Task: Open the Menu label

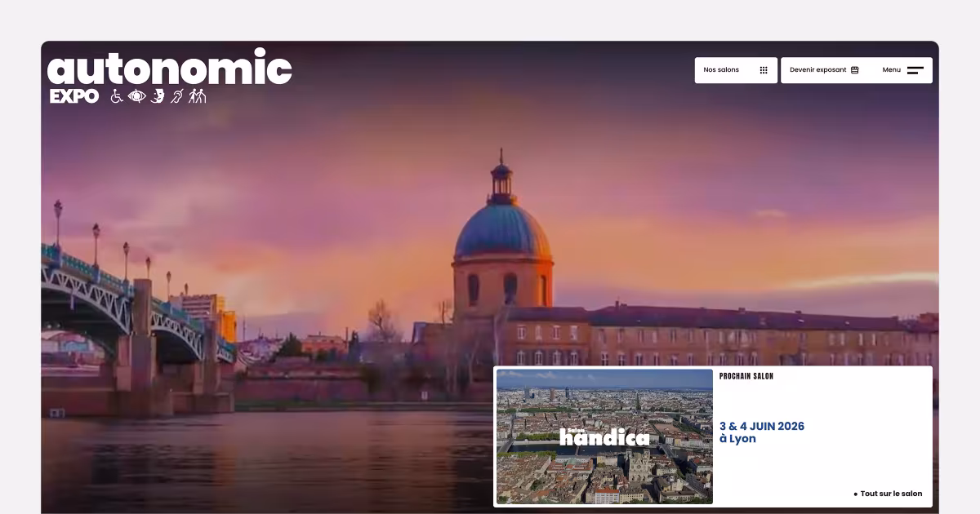Action: [891, 70]
